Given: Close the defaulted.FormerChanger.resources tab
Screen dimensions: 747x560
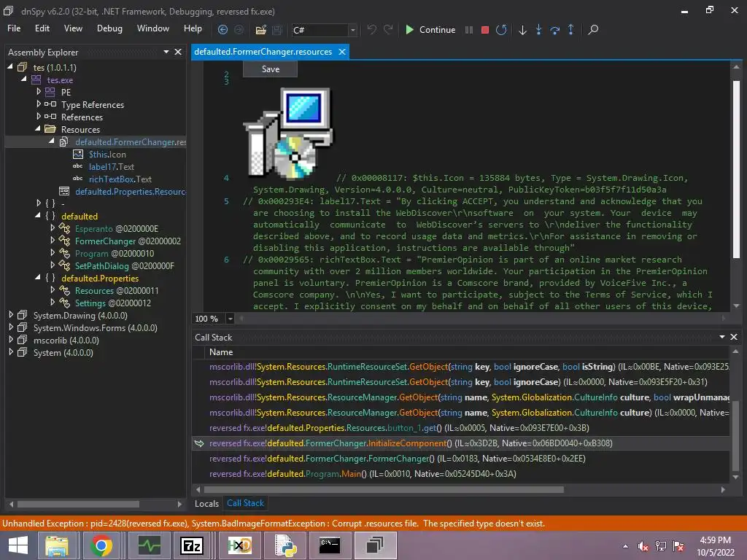Looking at the screenshot, I should (342, 52).
